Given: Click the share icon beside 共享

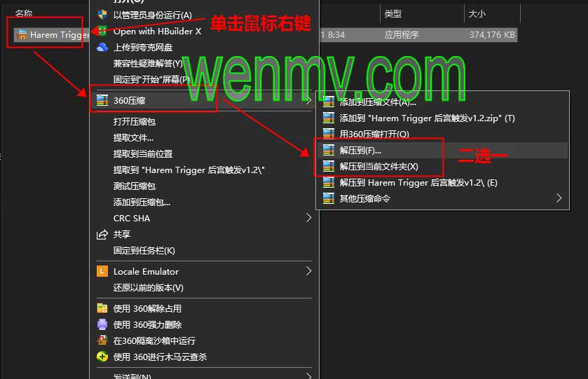Looking at the screenshot, I should tap(102, 235).
